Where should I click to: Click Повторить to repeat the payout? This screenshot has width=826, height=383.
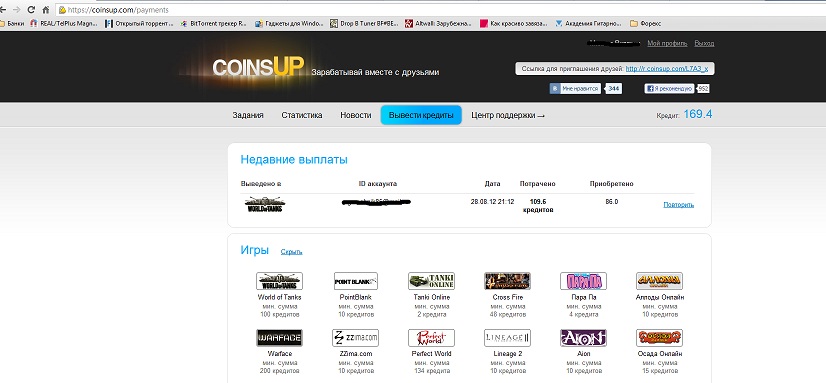click(678, 204)
